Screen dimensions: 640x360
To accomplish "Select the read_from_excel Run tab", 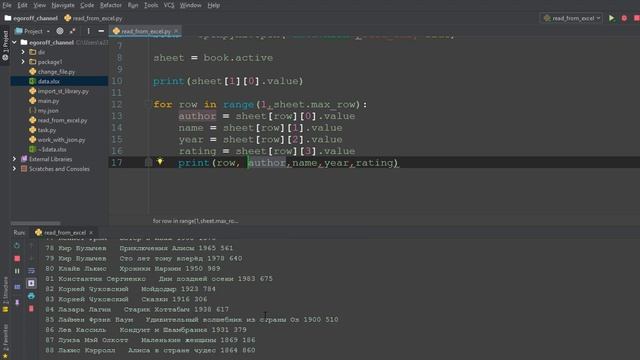I will pos(64,233).
